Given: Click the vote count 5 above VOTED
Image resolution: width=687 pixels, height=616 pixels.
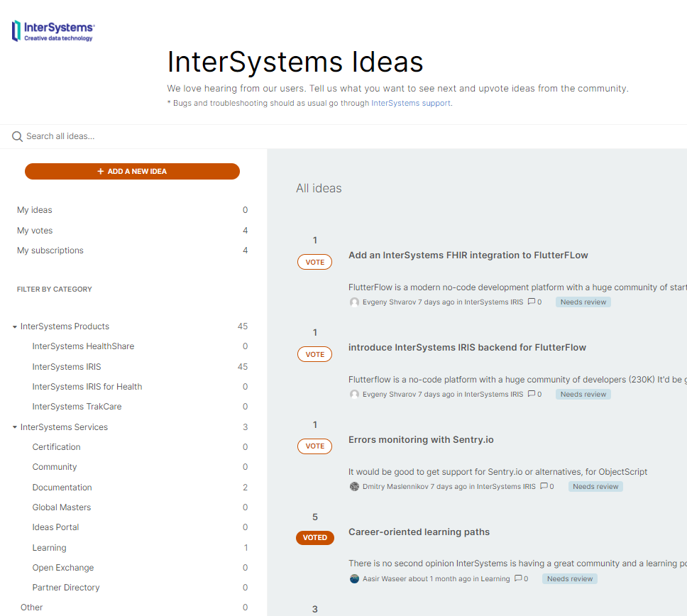Looking at the screenshot, I should pyautogui.click(x=314, y=517).
